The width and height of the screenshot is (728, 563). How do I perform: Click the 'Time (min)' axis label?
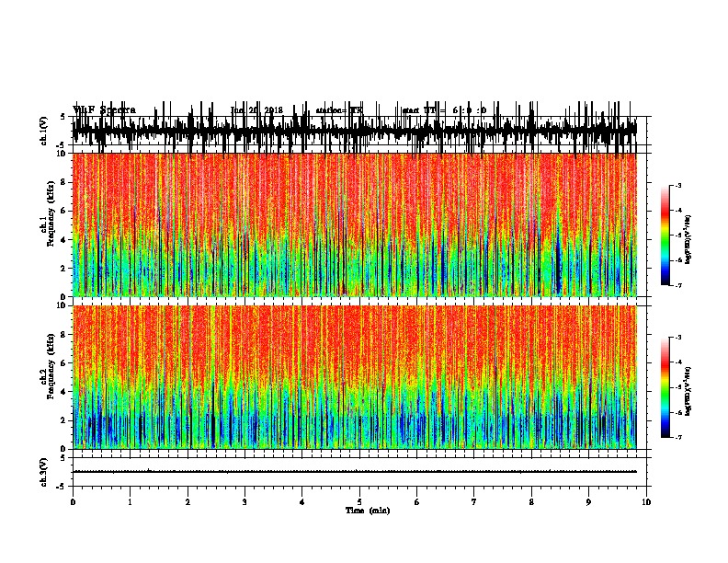click(x=368, y=511)
